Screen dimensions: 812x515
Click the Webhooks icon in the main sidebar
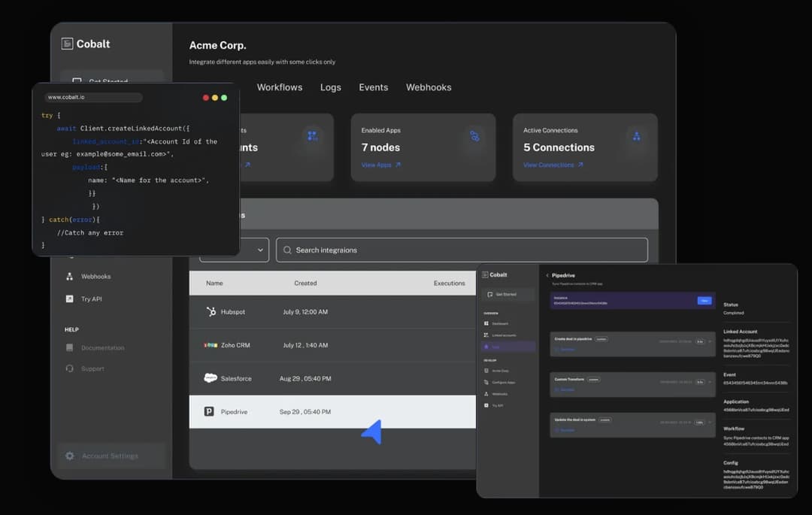(69, 277)
